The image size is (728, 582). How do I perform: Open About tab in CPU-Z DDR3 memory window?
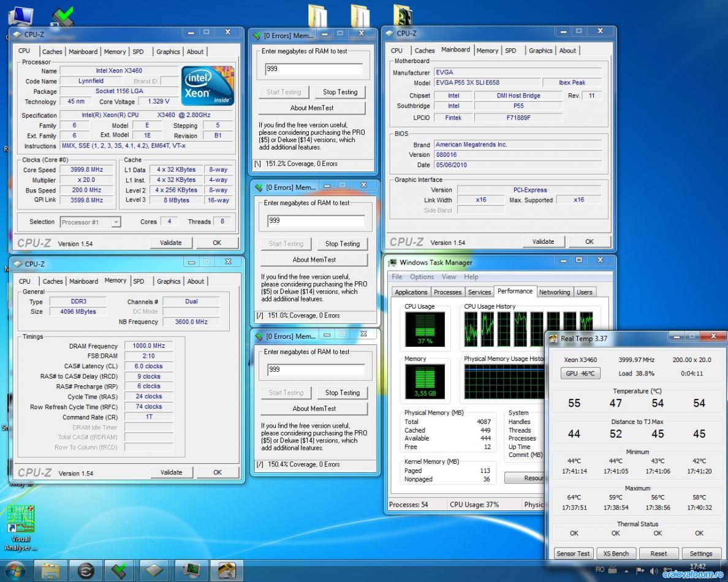tap(195, 281)
